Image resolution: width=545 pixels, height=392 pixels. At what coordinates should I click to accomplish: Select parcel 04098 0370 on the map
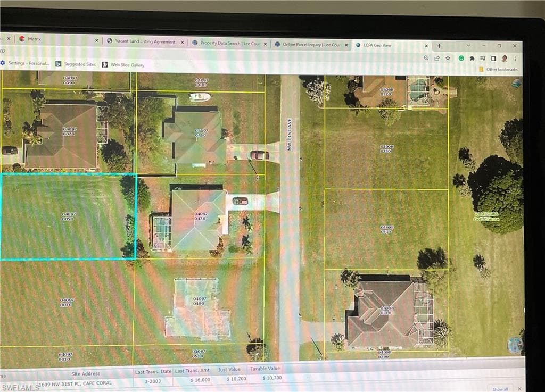[386, 91]
